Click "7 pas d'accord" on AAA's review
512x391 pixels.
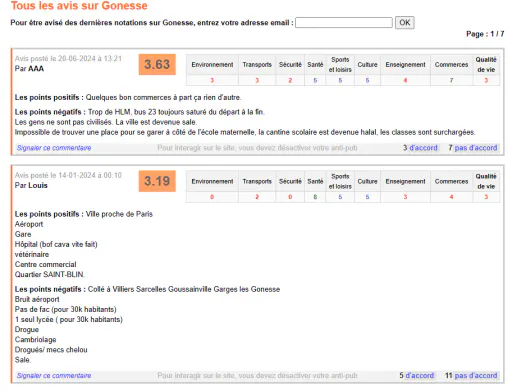tap(473, 148)
